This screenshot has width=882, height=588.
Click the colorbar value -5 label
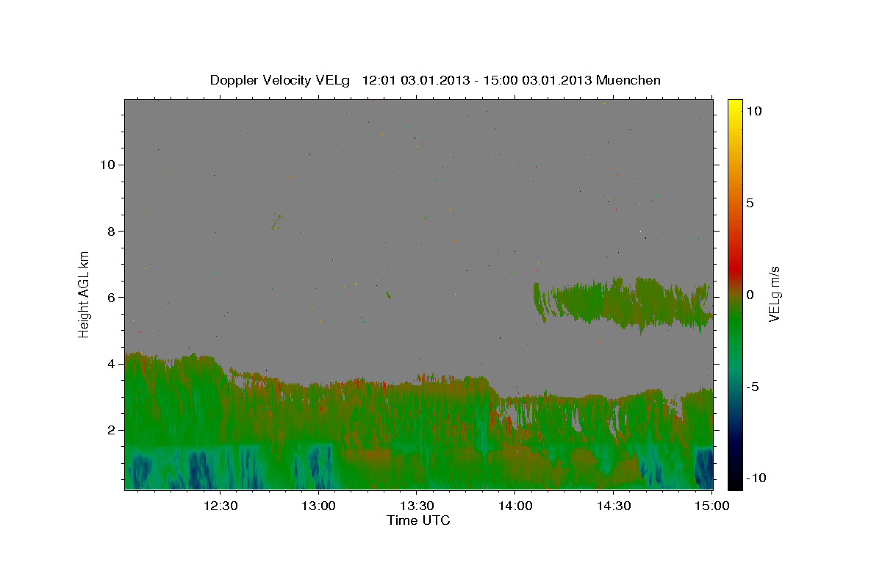(752, 387)
